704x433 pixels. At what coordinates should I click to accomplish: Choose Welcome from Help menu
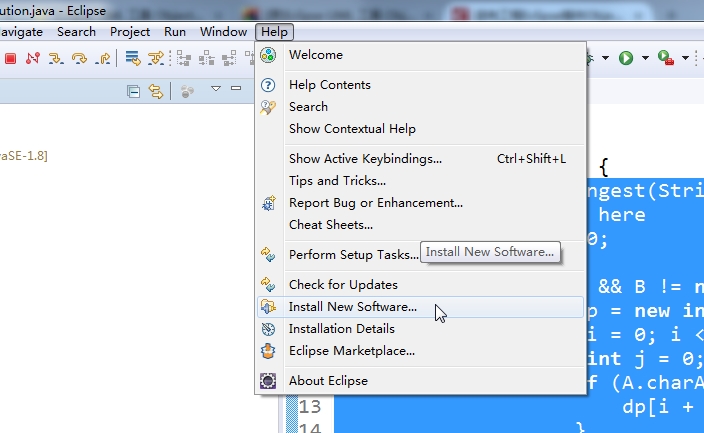(421, 55)
